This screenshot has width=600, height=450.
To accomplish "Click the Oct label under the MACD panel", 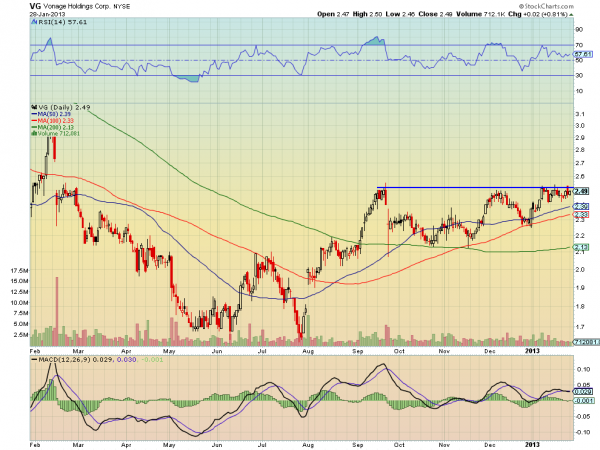I will pyautogui.click(x=399, y=445).
